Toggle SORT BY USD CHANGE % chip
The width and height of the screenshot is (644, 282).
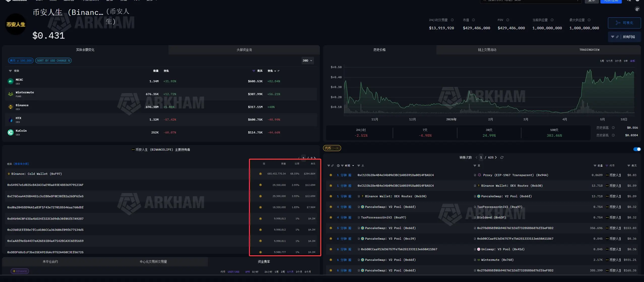pos(53,61)
